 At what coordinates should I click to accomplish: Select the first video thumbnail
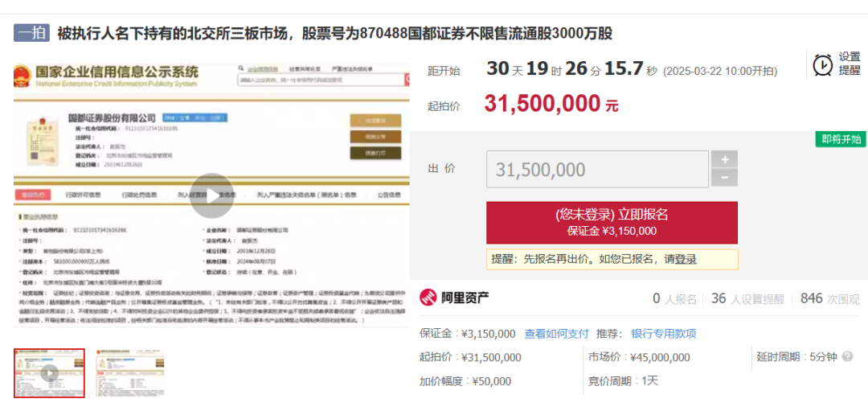click(x=49, y=372)
